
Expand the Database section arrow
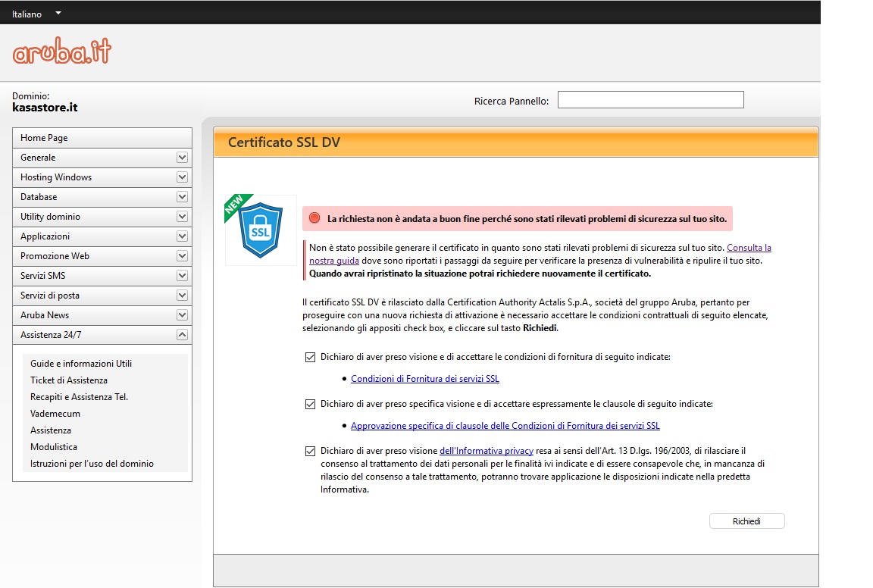182,196
